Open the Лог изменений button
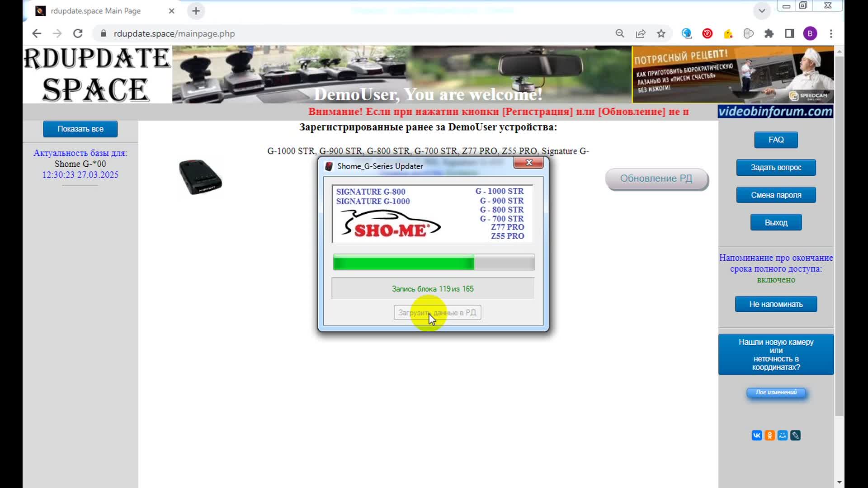The width and height of the screenshot is (868, 488). (776, 392)
